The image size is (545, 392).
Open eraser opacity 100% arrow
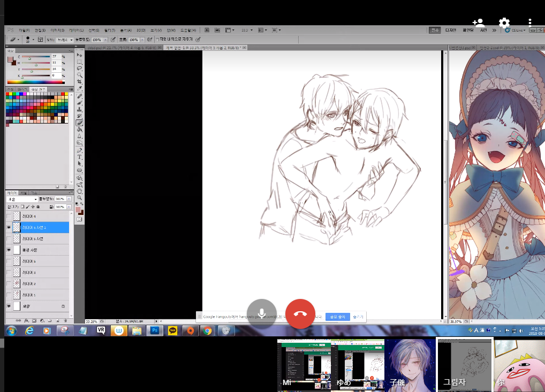coord(105,40)
